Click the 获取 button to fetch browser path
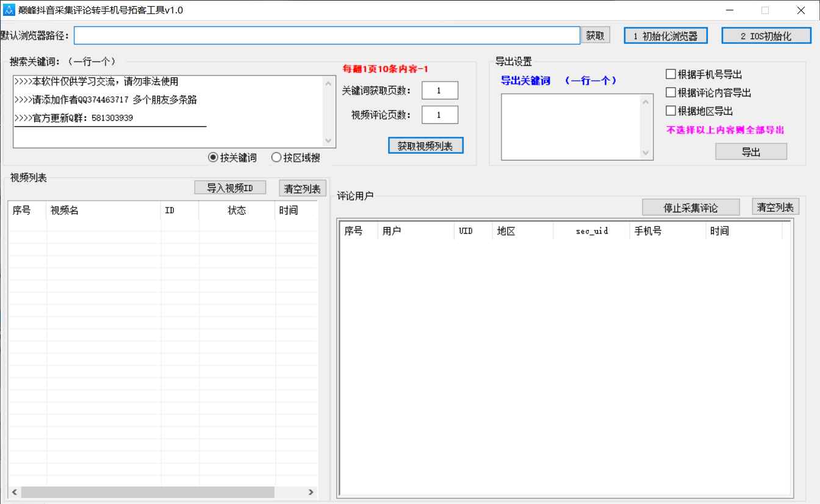This screenshot has width=820, height=504. [595, 35]
